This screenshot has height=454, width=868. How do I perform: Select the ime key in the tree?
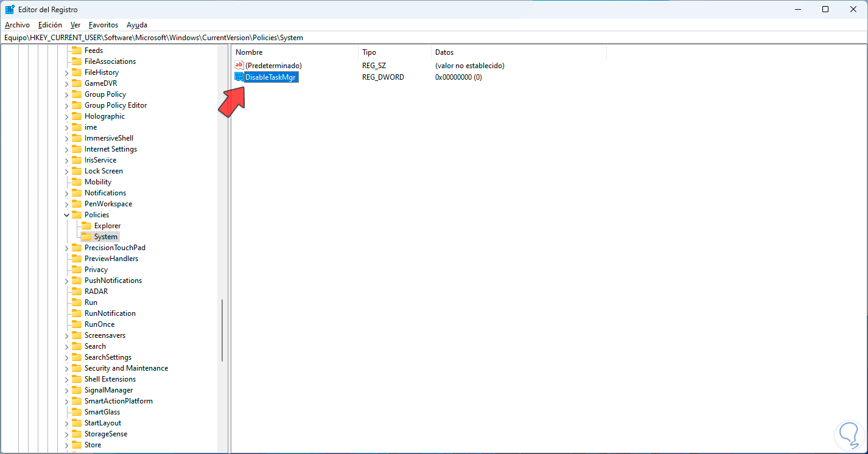coord(91,127)
